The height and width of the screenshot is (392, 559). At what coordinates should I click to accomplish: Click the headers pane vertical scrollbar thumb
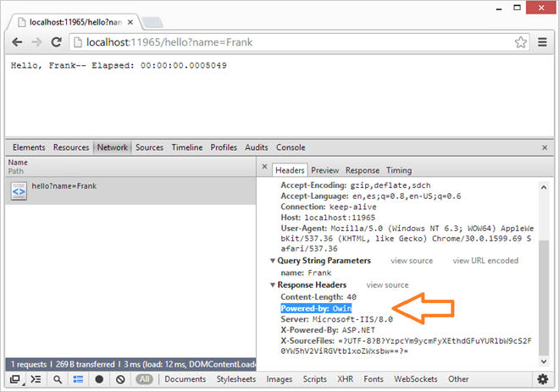pyautogui.click(x=544, y=297)
